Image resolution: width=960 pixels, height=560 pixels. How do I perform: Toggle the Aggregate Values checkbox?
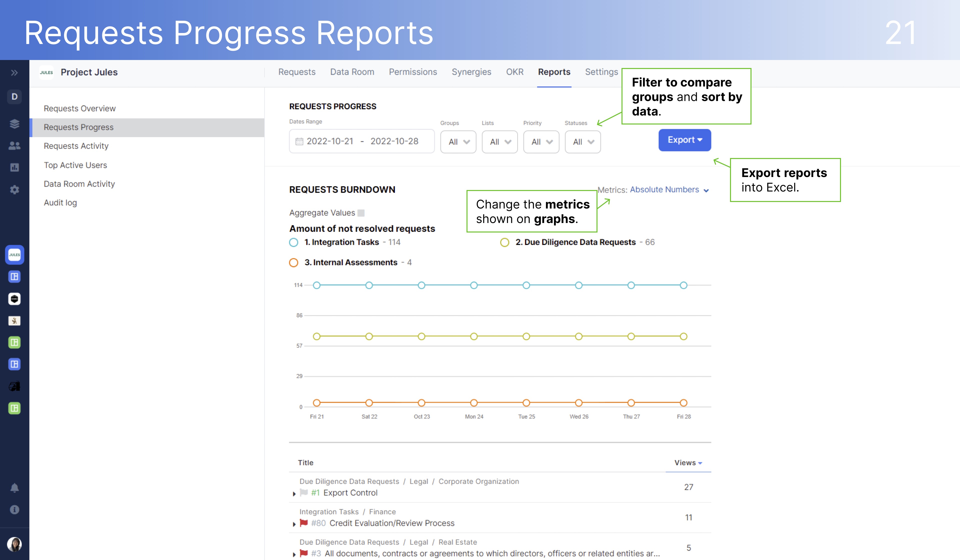tap(361, 212)
